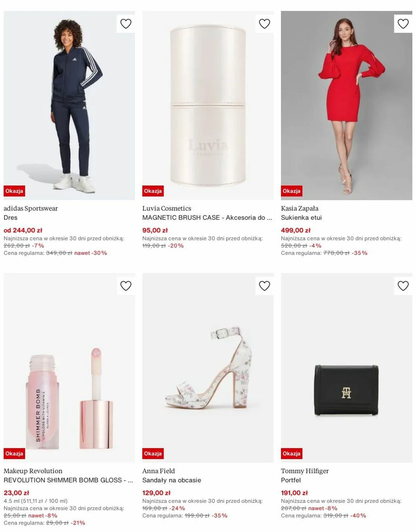The image size is (416, 532).
Task: Add adidas Sportswear Dres to wishlist
Action: click(x=126, y=24)
